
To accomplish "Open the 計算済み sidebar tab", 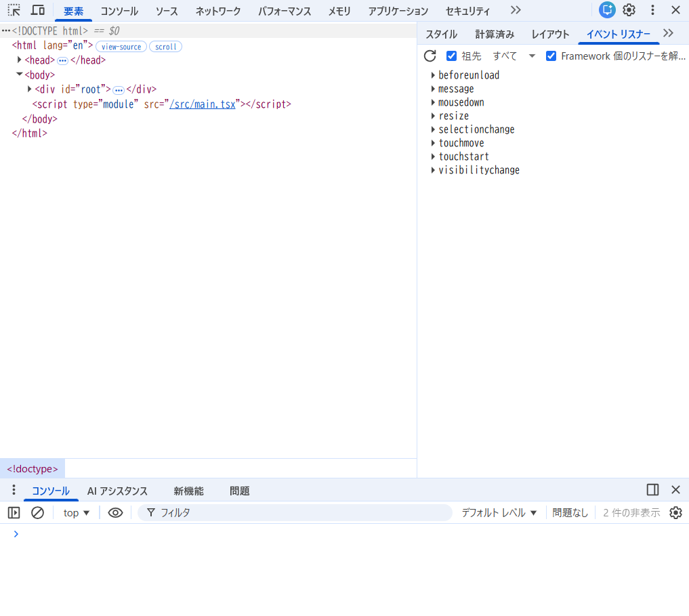I will coord(495,34).
